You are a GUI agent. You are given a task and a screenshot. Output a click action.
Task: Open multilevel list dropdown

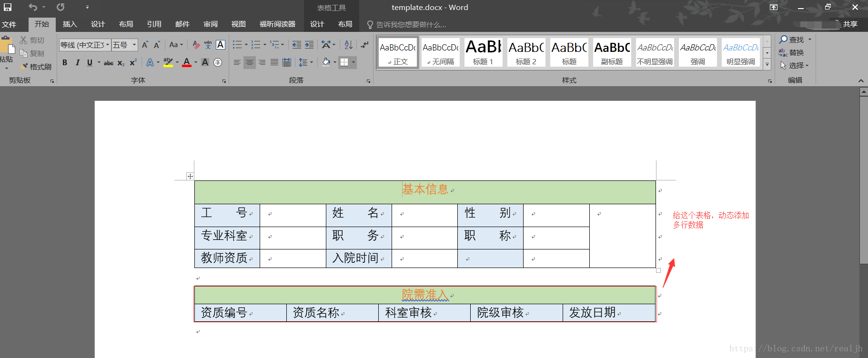point(283,45)
